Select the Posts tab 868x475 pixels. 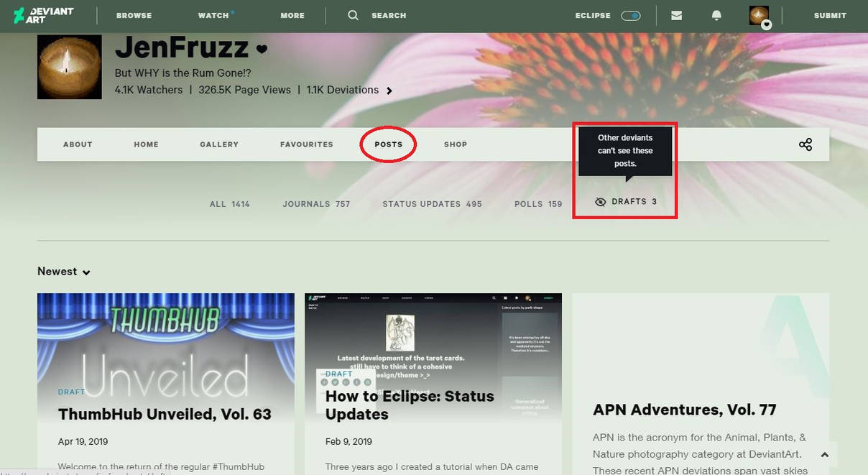(x=389, y=144)
